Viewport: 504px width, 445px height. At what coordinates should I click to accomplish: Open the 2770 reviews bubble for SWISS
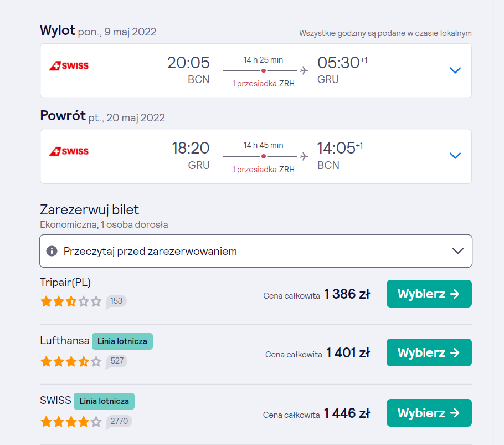click(119, 421)
